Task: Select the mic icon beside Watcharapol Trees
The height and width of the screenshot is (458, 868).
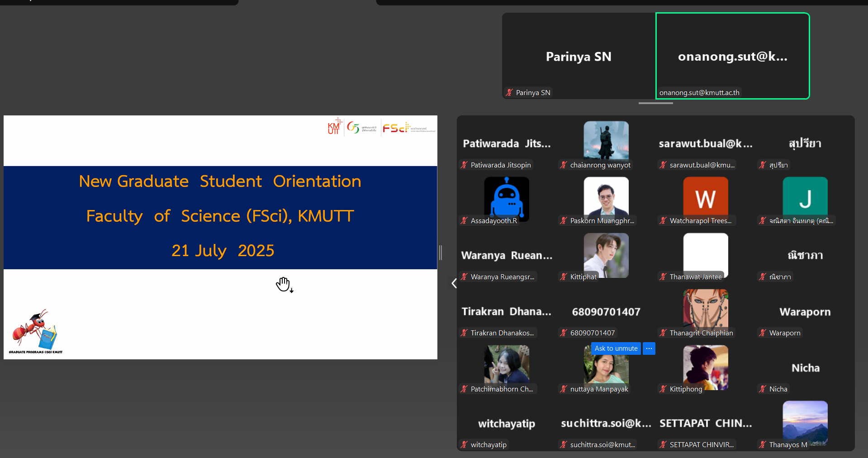Action: click(663, 221)
